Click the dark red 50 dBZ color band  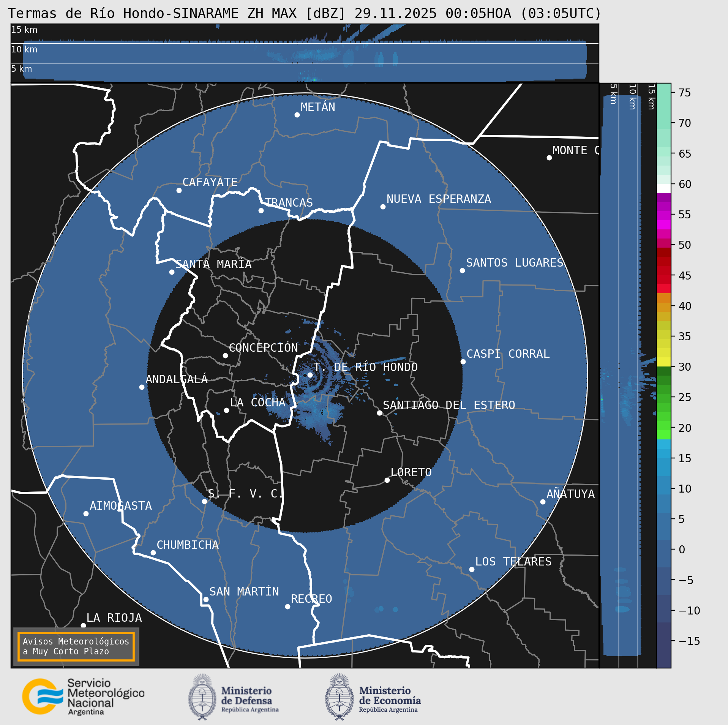tap(664, 252)
